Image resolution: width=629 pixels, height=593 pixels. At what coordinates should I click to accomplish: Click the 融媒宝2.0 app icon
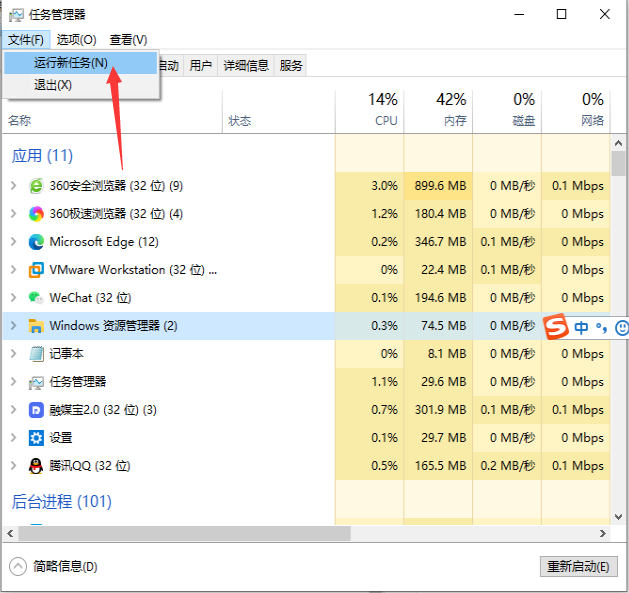tap(36, 410)
